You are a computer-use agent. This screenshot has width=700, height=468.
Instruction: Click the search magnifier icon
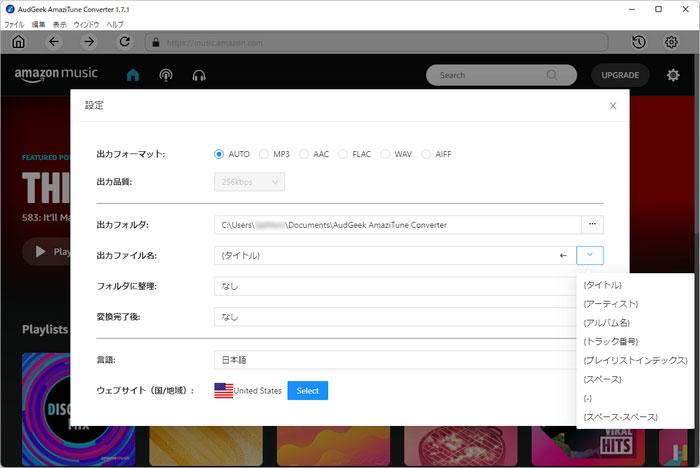[x=552, y=75]
